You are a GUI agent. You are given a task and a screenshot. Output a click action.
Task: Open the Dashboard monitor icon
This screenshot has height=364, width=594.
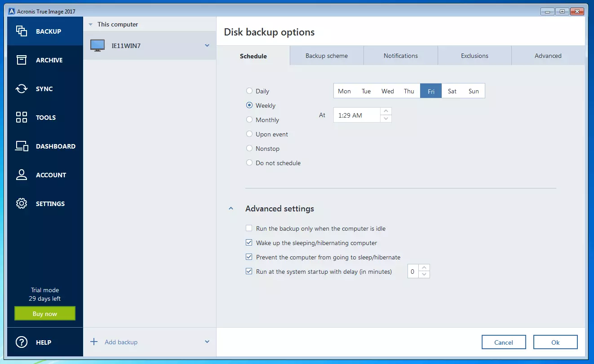point(22,146)
